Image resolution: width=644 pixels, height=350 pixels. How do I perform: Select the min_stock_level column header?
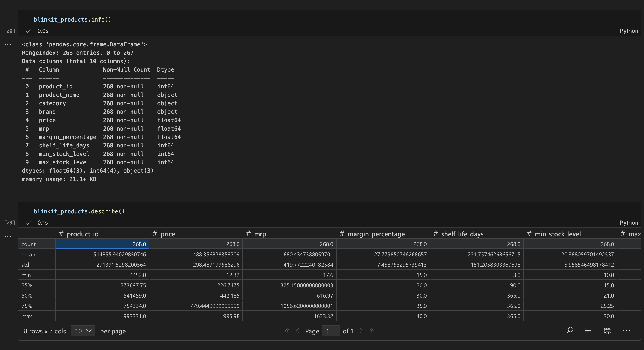pos(570,234)
